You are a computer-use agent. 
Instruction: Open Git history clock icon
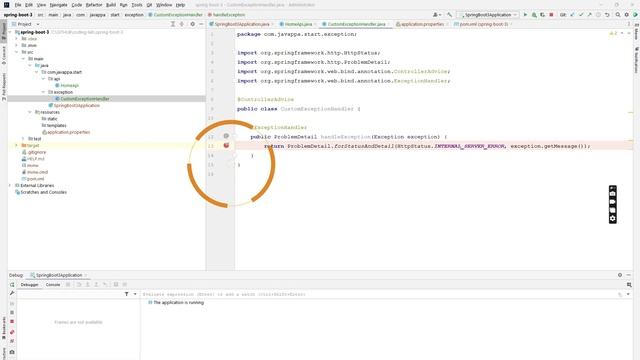(598, 15)
